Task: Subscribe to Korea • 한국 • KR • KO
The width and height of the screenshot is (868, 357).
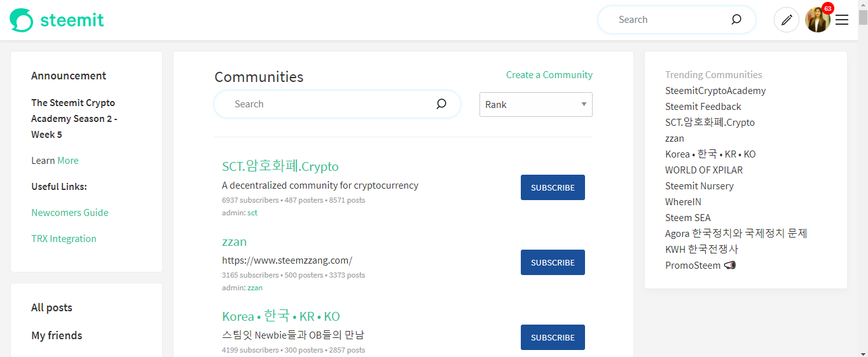Action: pyautogui.click(x=553, y=337)
